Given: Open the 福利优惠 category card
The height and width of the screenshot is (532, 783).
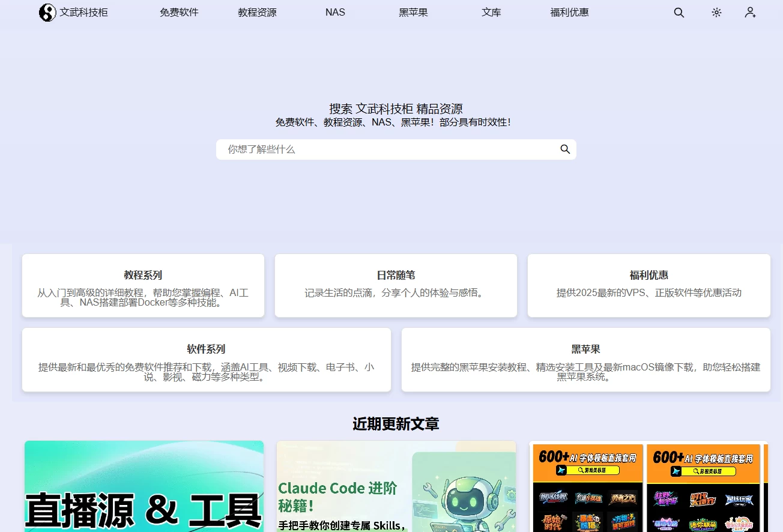Looking at the screenshot, I should pyautogui.click(x=648, y=285).
